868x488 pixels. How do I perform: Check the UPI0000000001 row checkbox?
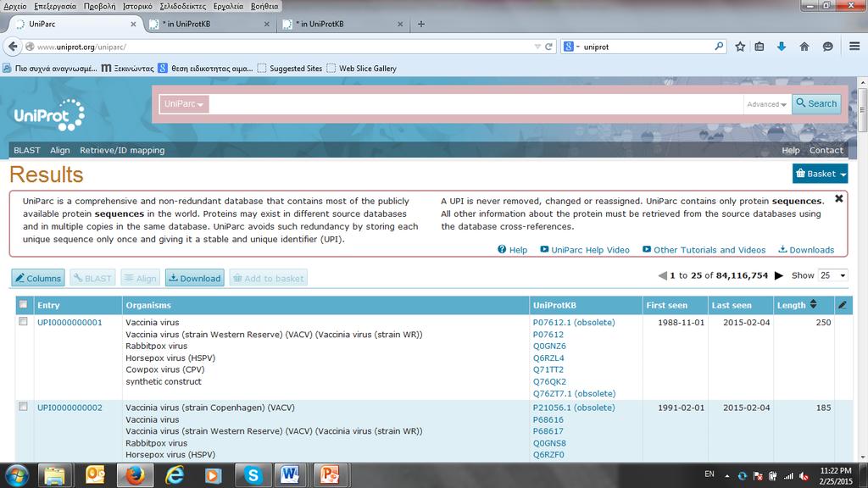[x=23, y=321]
